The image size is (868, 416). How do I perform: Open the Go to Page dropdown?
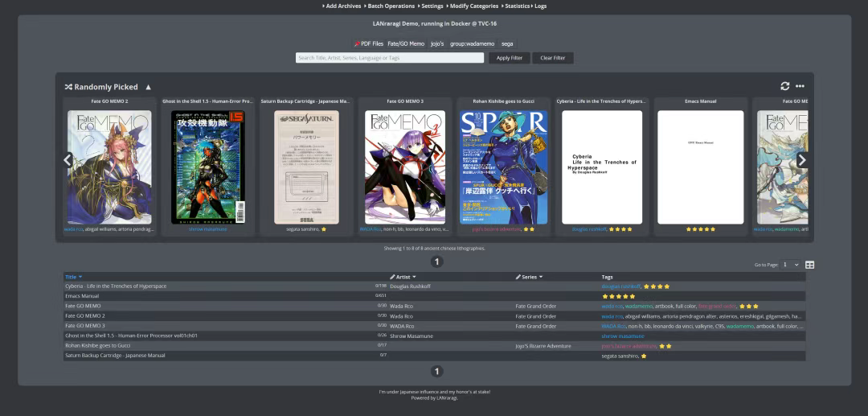(x=791, y=265)
